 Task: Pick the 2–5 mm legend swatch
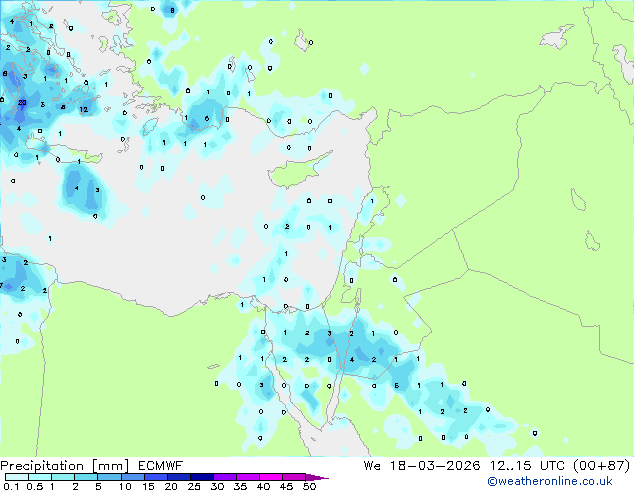(86, 477)
